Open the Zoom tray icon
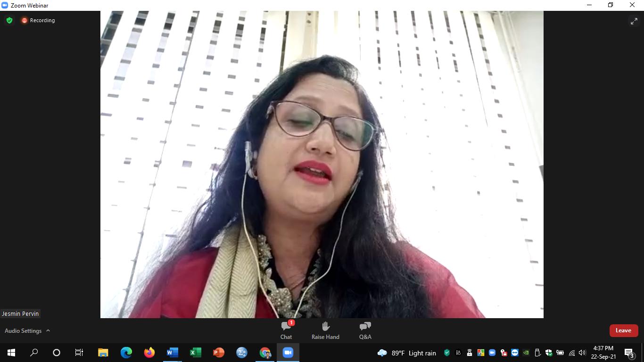Image resolution: width=644 pixels, height=362 pixels. tap(492, 353)
